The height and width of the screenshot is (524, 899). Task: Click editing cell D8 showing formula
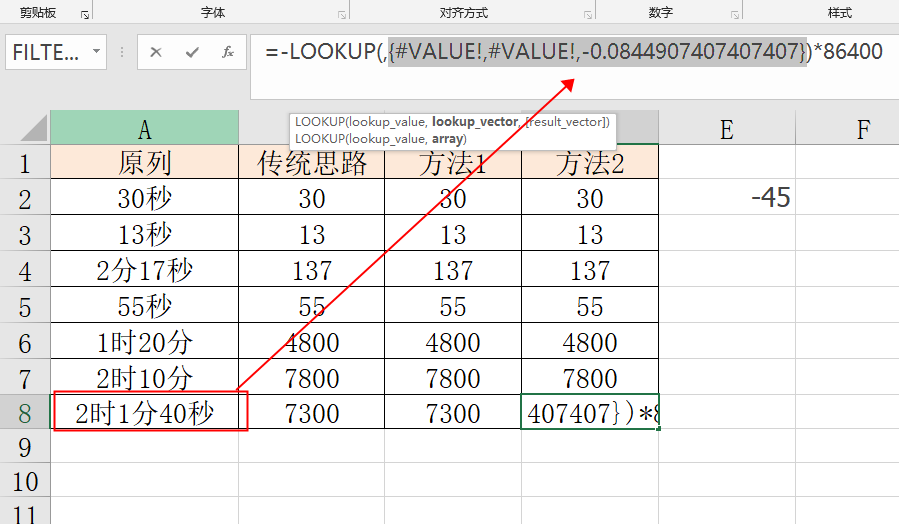pyautogui.click(x=590, y=412)
